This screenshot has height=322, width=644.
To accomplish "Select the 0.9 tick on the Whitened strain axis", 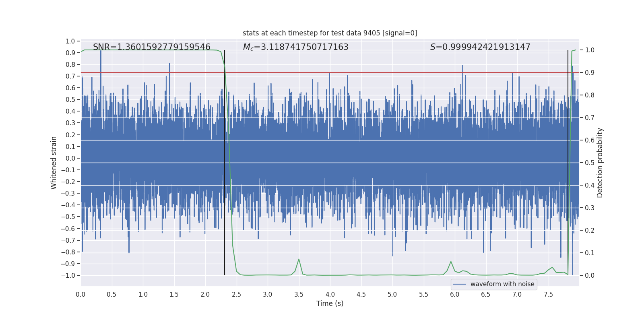I will (70, 53).
